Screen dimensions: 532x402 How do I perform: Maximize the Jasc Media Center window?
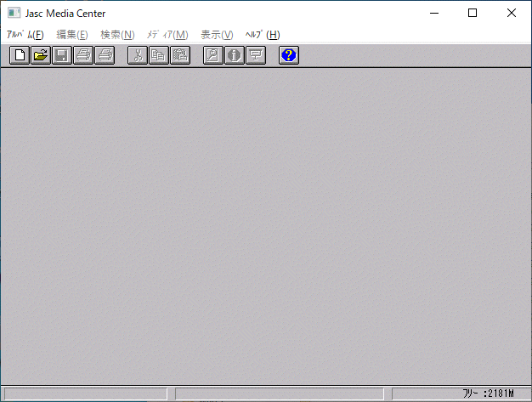click(x=473, y=14)
